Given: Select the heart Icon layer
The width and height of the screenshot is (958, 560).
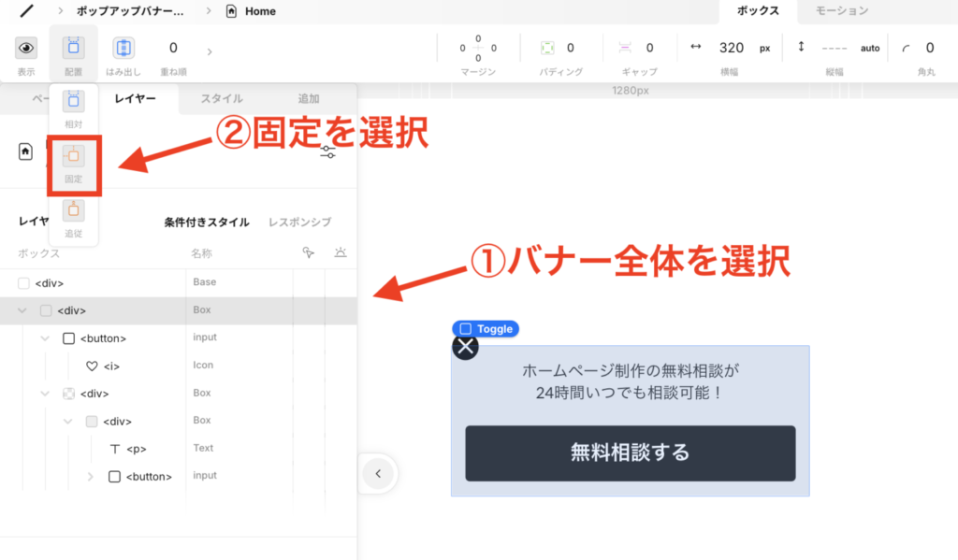Looking at the screenshot, I should pyautogui.click(x=179, y=366).
